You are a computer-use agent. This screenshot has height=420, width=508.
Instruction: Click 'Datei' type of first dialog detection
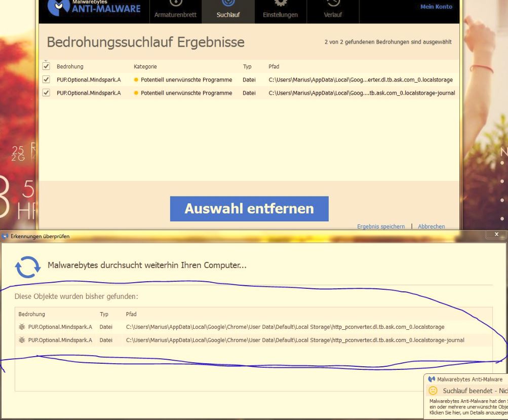[106, 327]
